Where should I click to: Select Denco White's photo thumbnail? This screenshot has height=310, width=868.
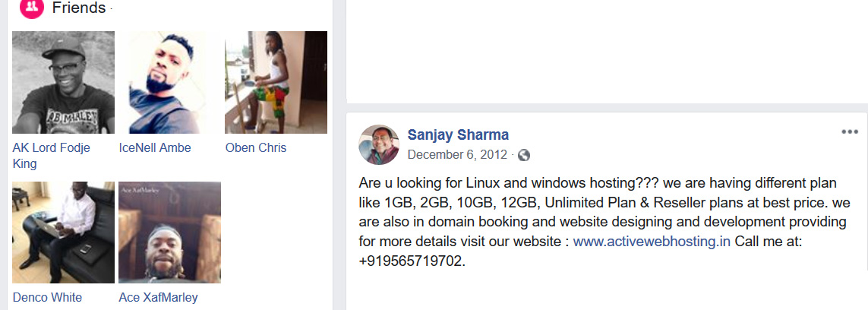point(64,232)
